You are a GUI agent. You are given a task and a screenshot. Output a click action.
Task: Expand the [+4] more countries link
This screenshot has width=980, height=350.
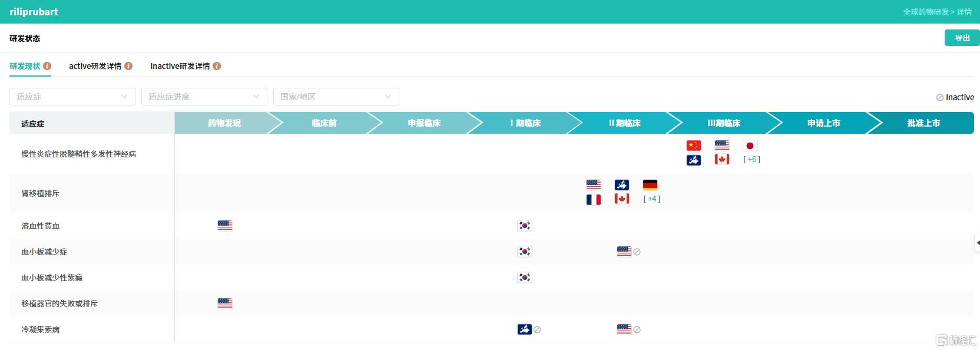click(x=652, y=199)
